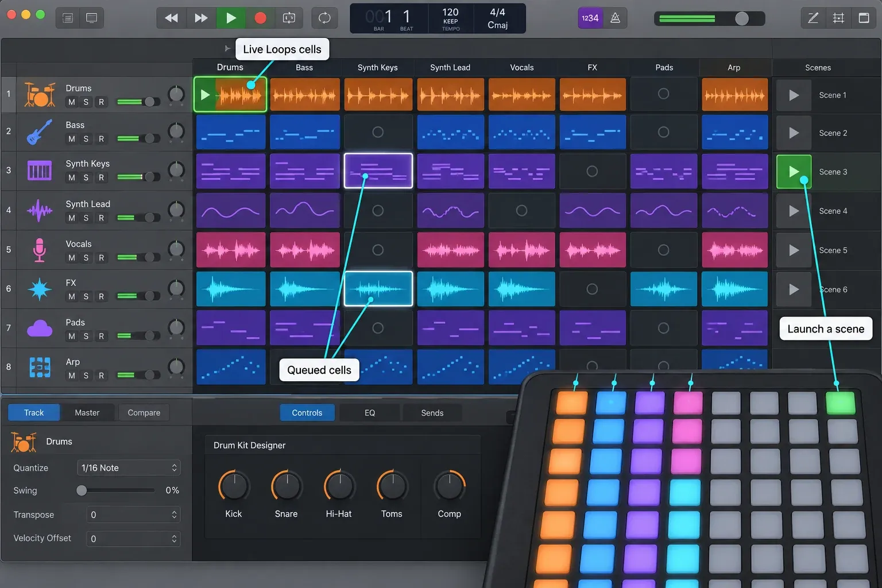Click the Synth Lead waveform icon

[x=40, y=211]
